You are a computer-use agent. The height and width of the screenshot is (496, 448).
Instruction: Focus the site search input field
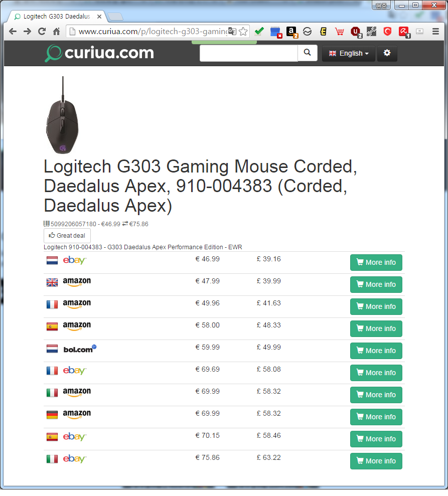tap(248, 53)
